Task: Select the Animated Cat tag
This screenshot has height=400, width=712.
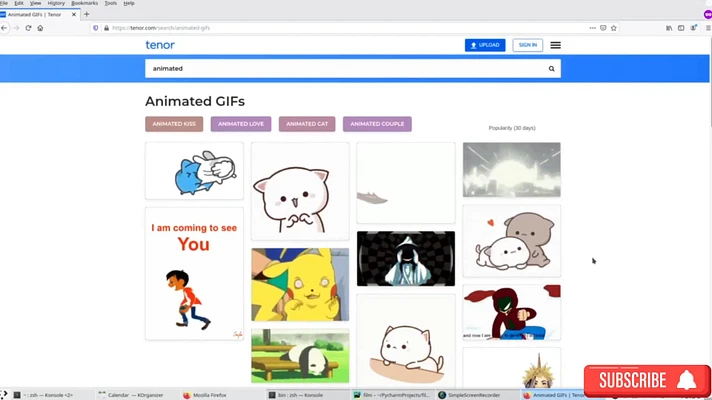Action: point(307,124)
